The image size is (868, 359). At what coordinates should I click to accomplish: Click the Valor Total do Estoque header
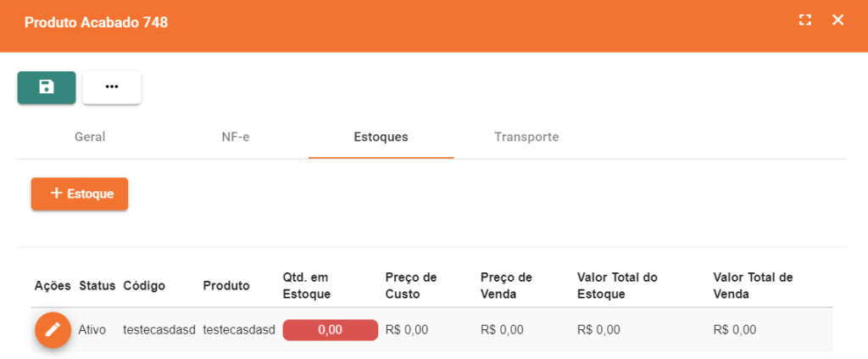[617, 286]
